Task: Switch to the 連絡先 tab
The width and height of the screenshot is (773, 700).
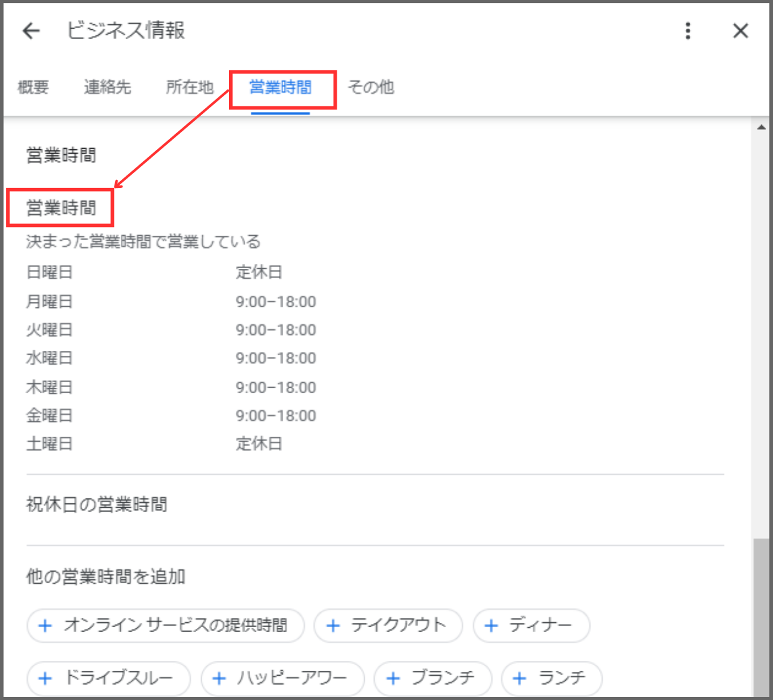Action: 107,87
